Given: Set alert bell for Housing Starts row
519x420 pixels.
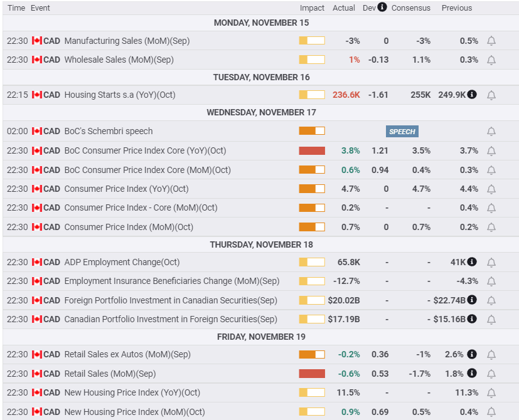Looking at the screenshot, I should coord(491,95).
